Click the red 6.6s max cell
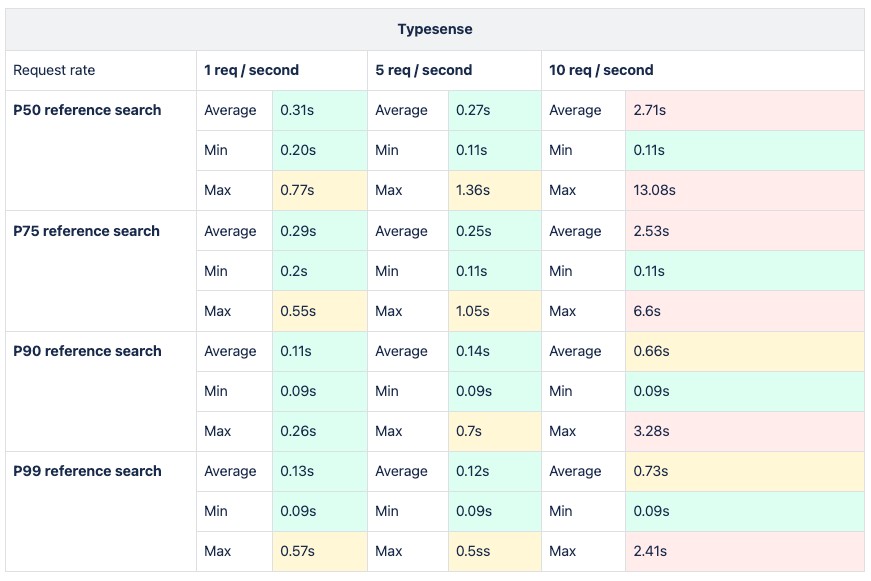The height and width of the screenshot is (581, 871). (x=744, y=311)
